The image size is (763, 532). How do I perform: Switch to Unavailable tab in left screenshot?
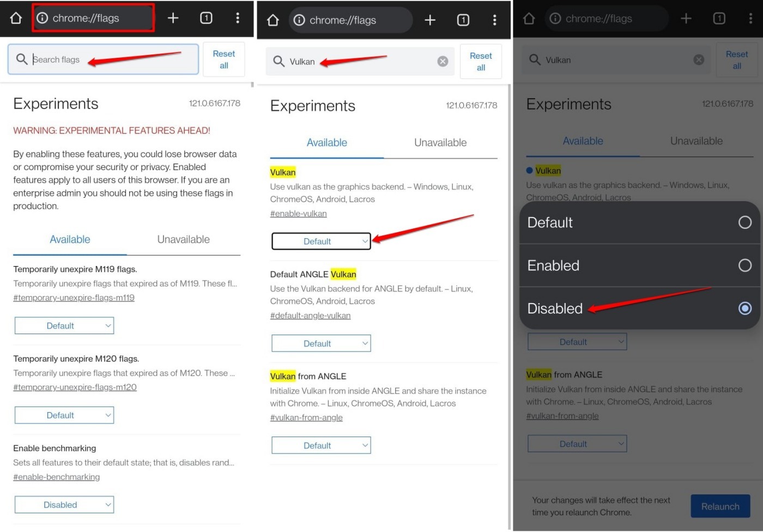pyautogui.click(x=184, y=240)
